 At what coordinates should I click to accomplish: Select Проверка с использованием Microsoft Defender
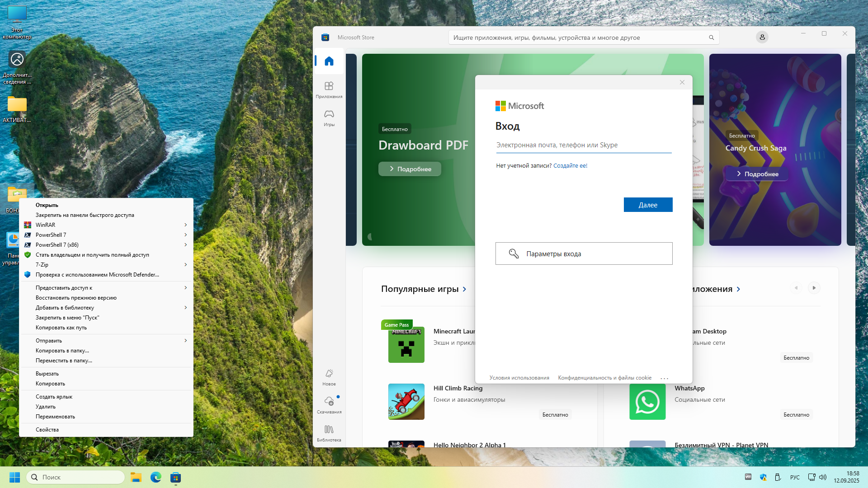click(106, 275)
